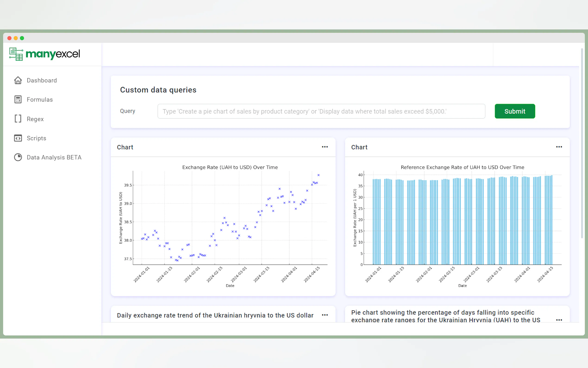Click the Regex brackets icon
Image resolution: width=588 pixels, height=368 pixels.
click(18, 119)
